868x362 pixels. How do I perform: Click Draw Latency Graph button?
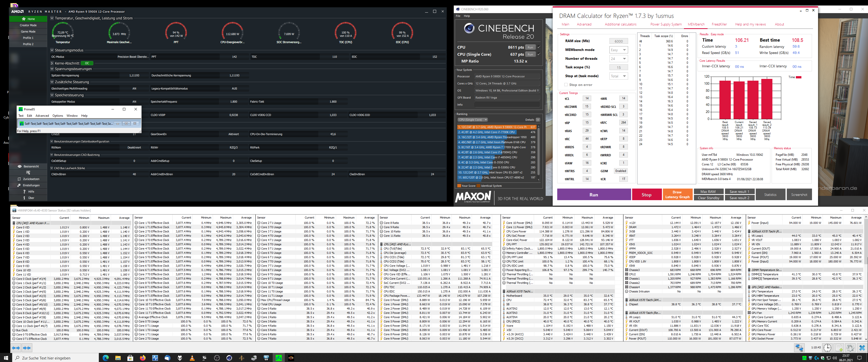pyautogui.click(x=677, y=195)
